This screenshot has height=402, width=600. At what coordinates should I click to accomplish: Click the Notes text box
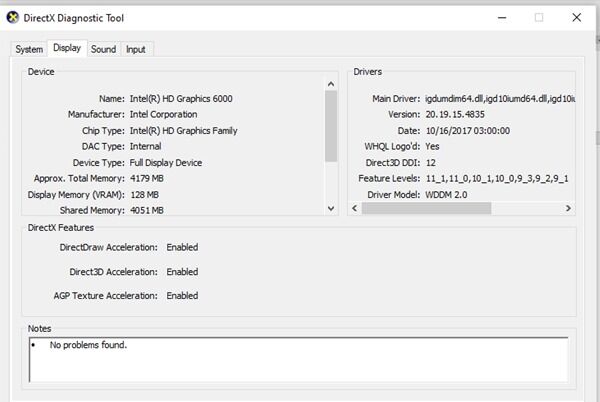pyautogui.click(x=298, y=359)
